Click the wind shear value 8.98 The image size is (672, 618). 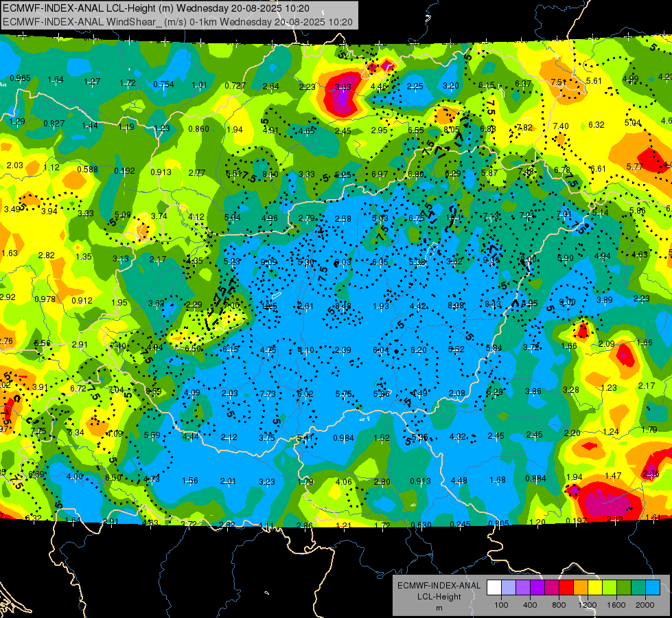pos(456,305)
